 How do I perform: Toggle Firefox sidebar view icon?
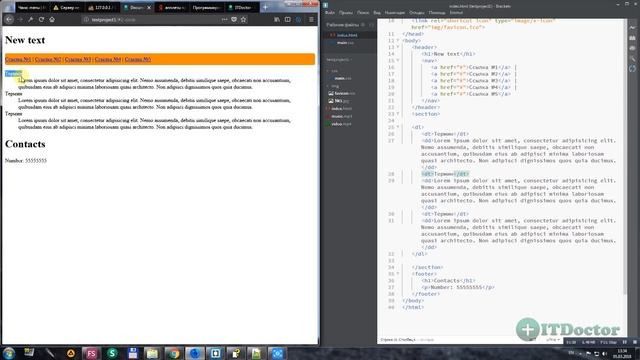pyautogui.click(x=288, y=19)
